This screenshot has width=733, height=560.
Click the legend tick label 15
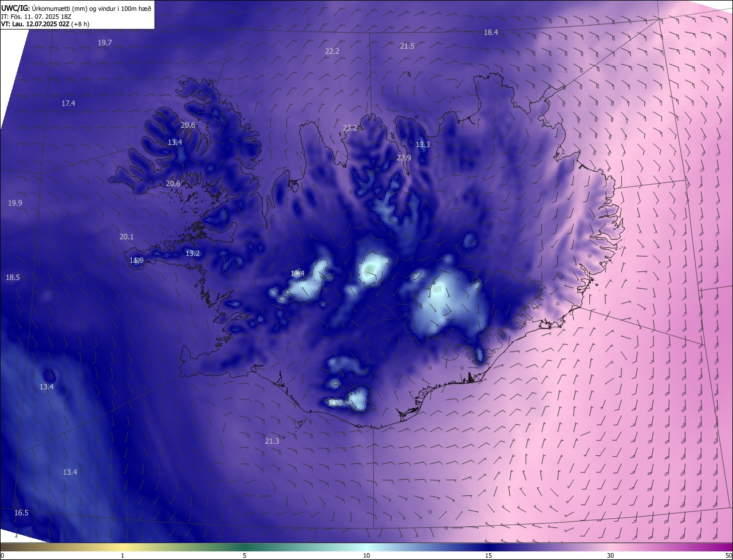pos(488,555)
